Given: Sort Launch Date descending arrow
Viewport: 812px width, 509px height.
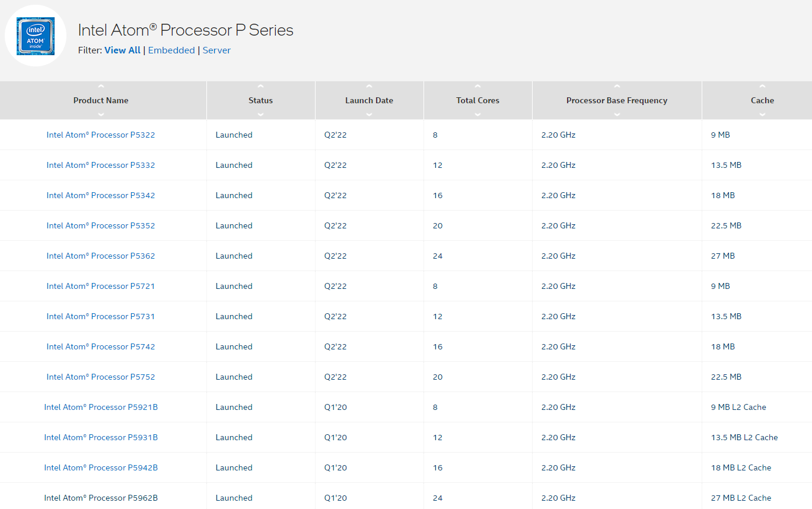Looking at the screenshot, I should pos(370,114).
